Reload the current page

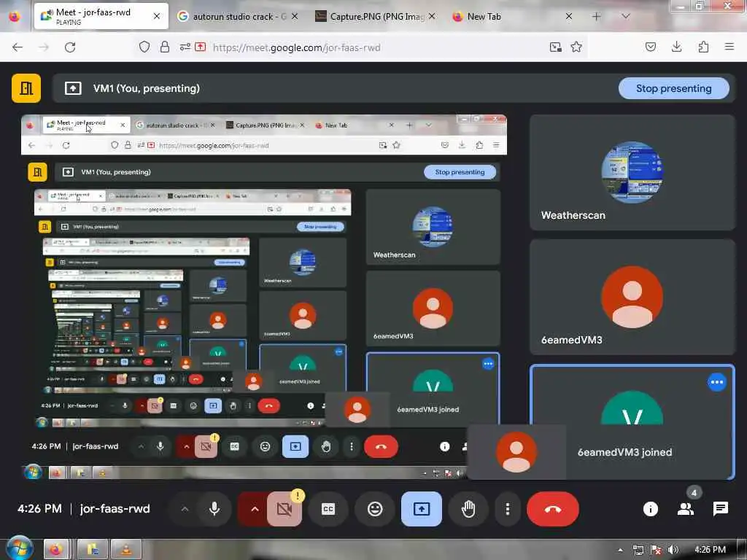pos(70,47)
